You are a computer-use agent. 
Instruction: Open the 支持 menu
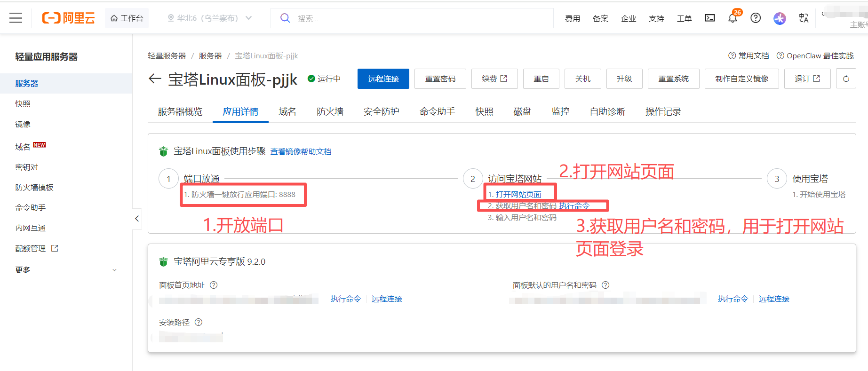[x=656, y=18]
